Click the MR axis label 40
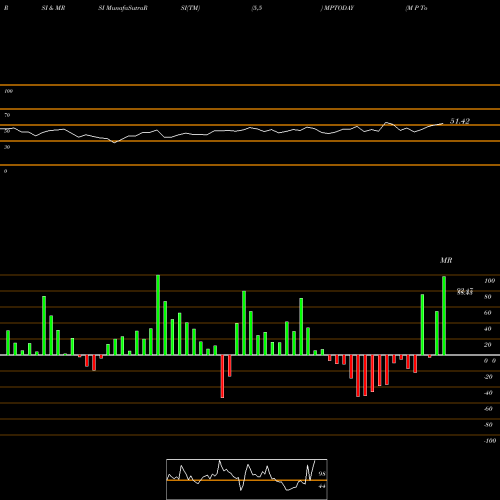The image size is (500, 500). pos(487,329)
